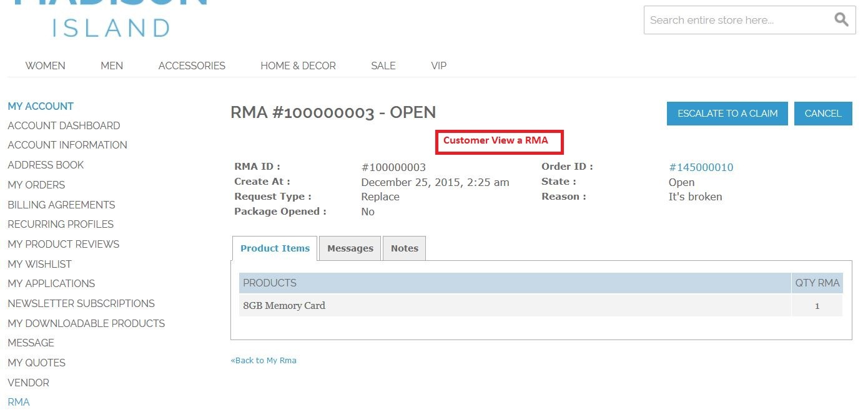Open My Wishlist in sidebar

point(39,264)
